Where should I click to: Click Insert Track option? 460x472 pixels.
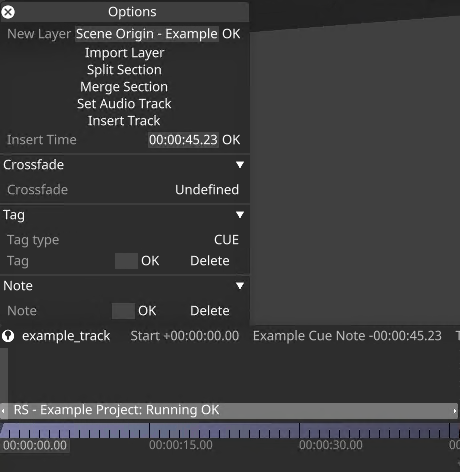point(124,121)
